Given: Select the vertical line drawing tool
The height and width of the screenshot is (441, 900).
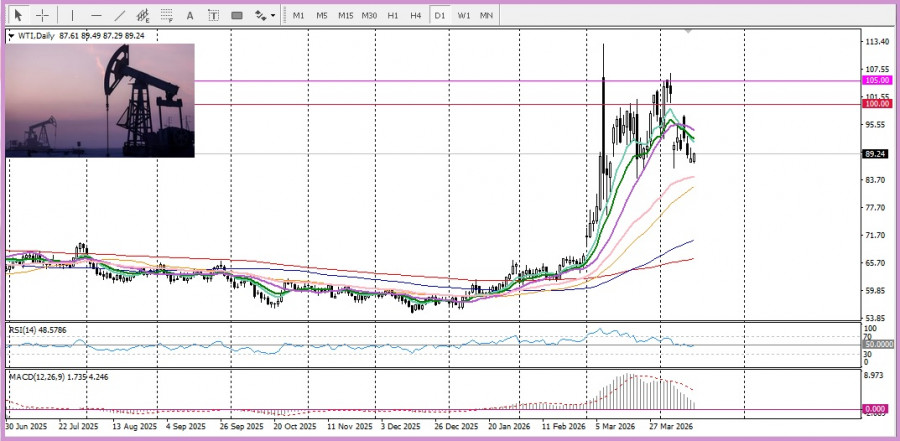Looking at the screenshot, I should tap(72, 16).
